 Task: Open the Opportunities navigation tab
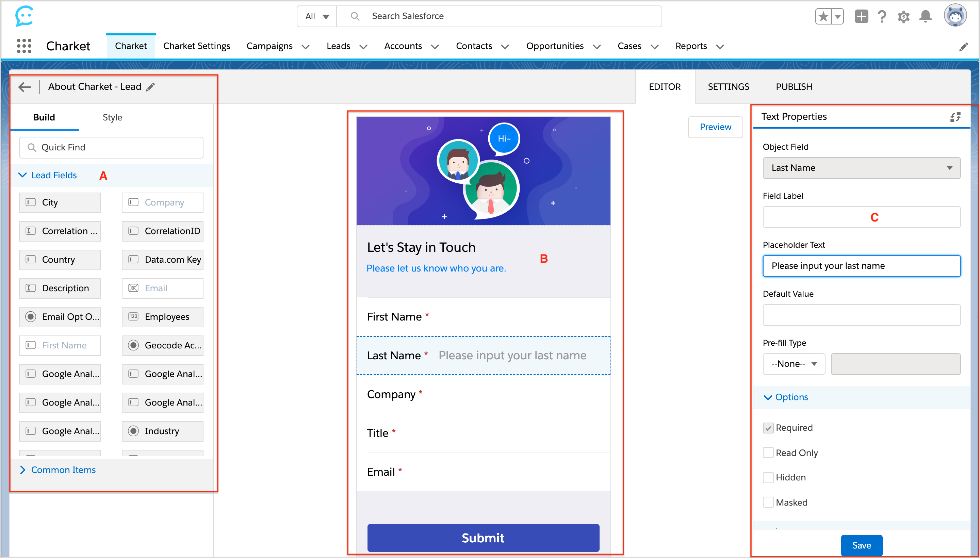(555, 46)
